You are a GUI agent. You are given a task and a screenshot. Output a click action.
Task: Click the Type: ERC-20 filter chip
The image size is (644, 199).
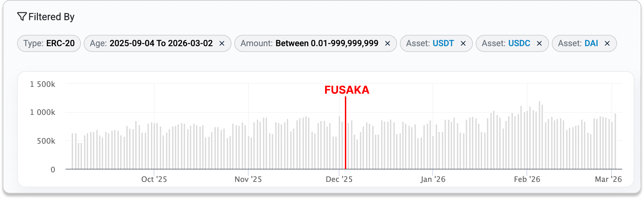tap(49, 43)
